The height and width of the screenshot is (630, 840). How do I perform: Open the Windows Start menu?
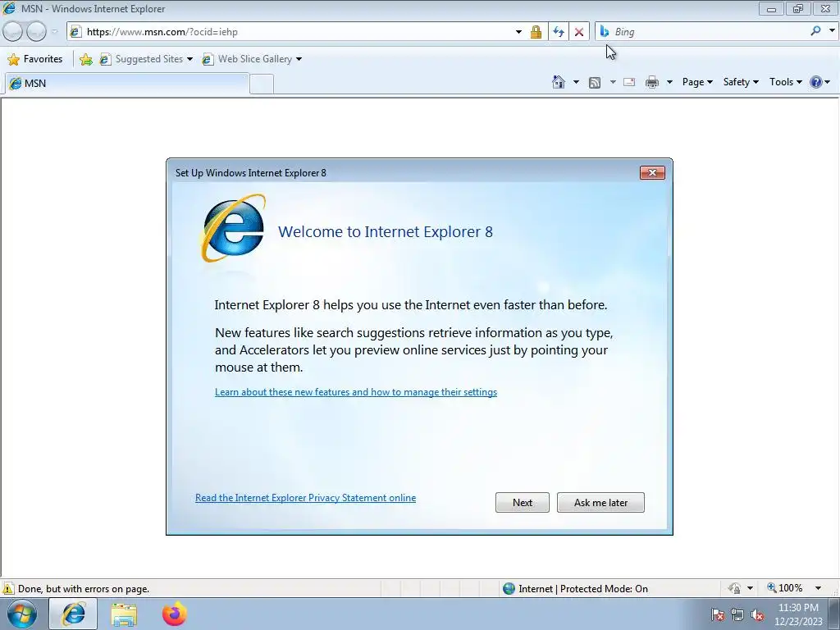click(21, 614)
